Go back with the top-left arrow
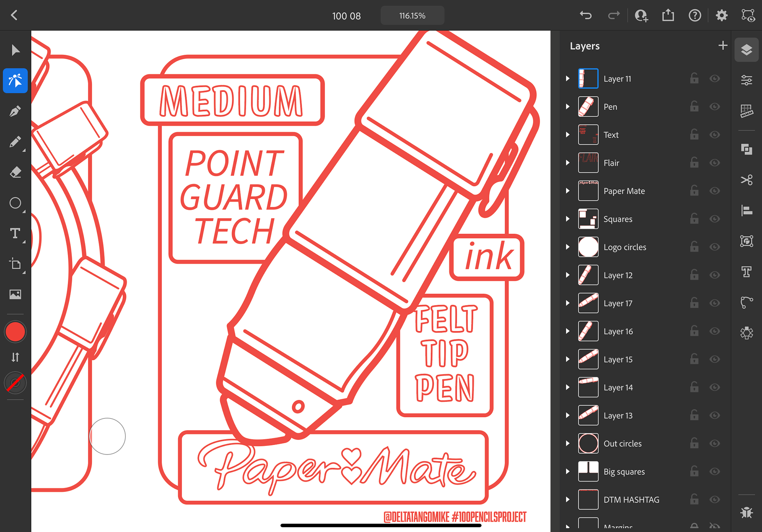The image size is (762, 532). [x=14, y=15]
